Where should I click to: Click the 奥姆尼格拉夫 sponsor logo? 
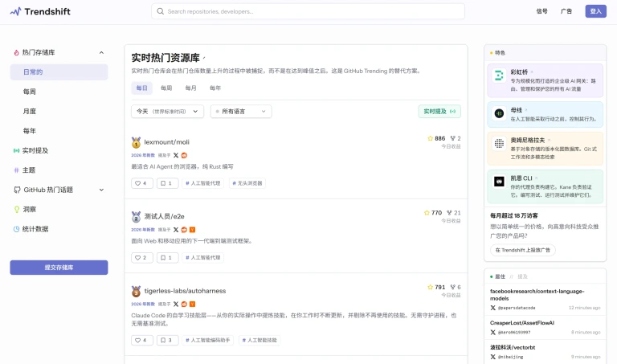pos(499,144)
